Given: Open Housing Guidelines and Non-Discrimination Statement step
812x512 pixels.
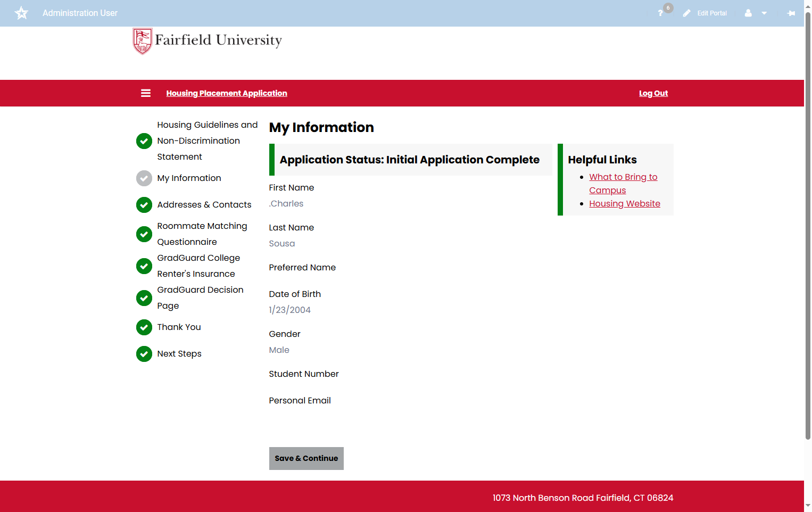Looking at the screenshot, I should [208, 141].
